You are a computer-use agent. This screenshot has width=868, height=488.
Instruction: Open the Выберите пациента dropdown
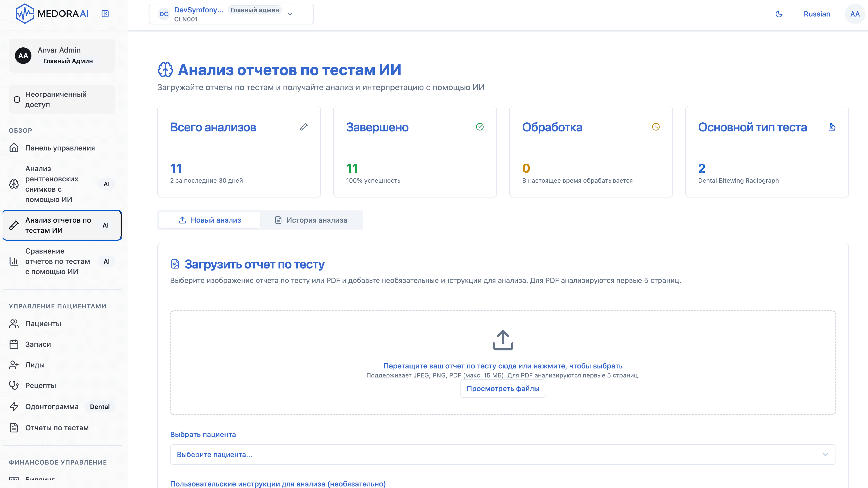pyautogui.click(x=503, y=455)
